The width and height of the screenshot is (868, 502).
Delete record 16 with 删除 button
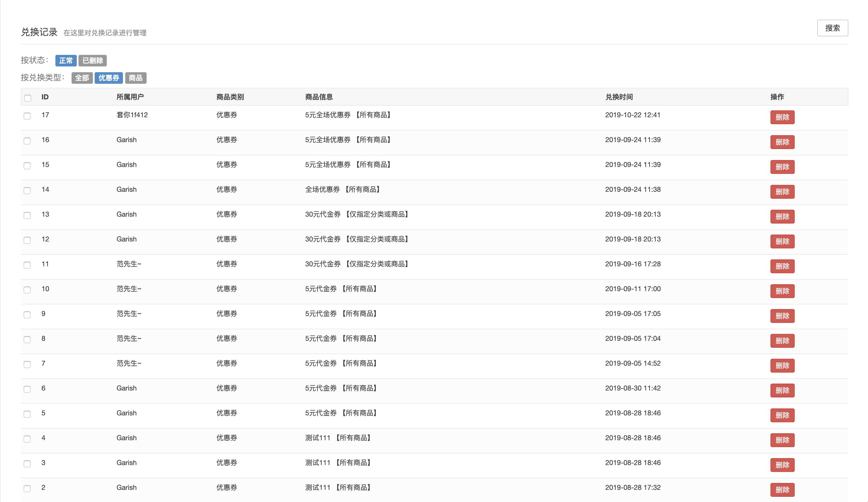782,142
